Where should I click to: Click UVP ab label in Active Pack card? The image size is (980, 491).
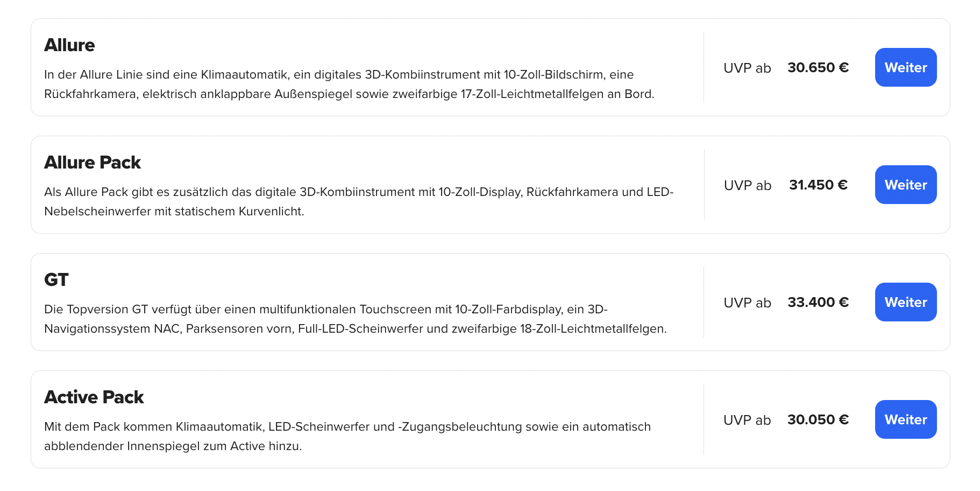click(747, 420)
